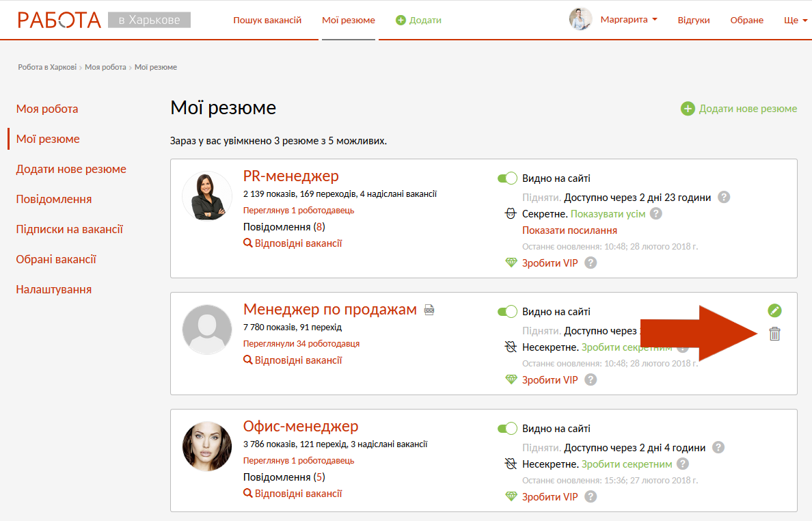Open the Маргарита user dropdown menu
812x521 pixels.
coord(628,20)
